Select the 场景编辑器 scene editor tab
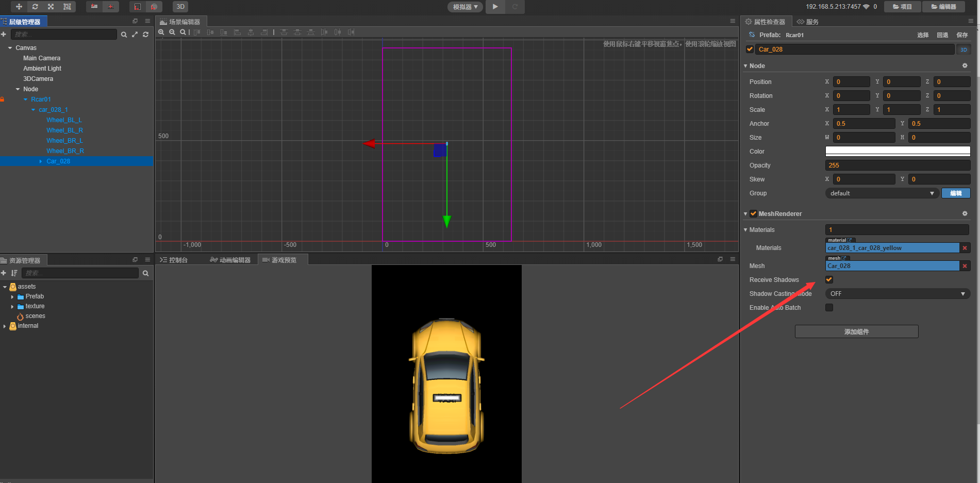Viewport: 980px width, 483px height. tap(180, 22)
